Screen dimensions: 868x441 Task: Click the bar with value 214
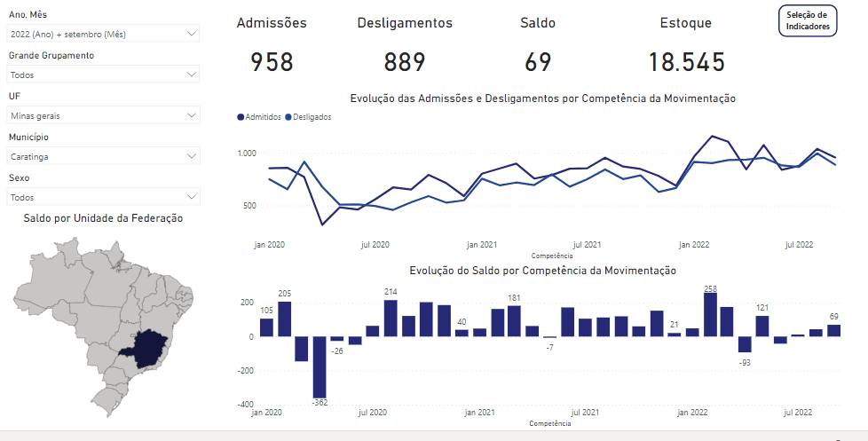(391, 319)
